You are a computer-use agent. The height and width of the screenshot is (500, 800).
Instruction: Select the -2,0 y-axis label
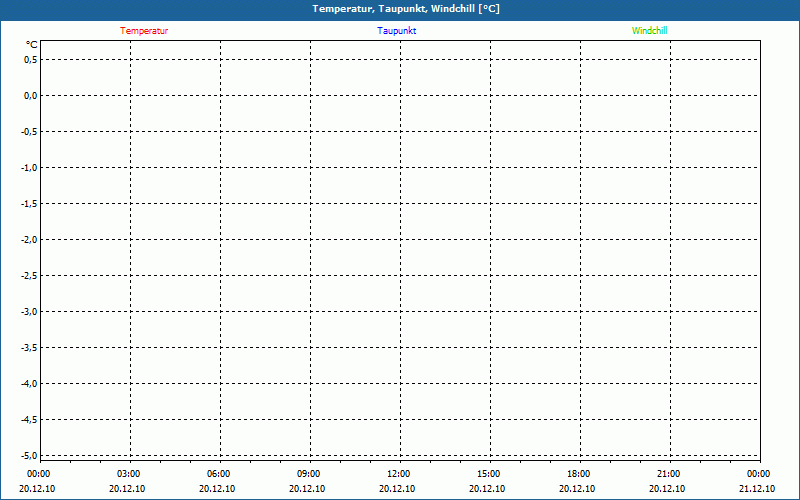(29, 239)
